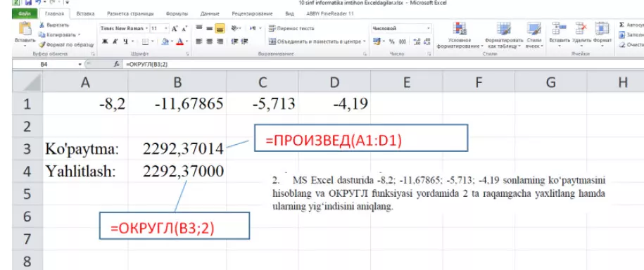644x270 pixels.
Task: Click the percent style icon
Action: [391, 42]
